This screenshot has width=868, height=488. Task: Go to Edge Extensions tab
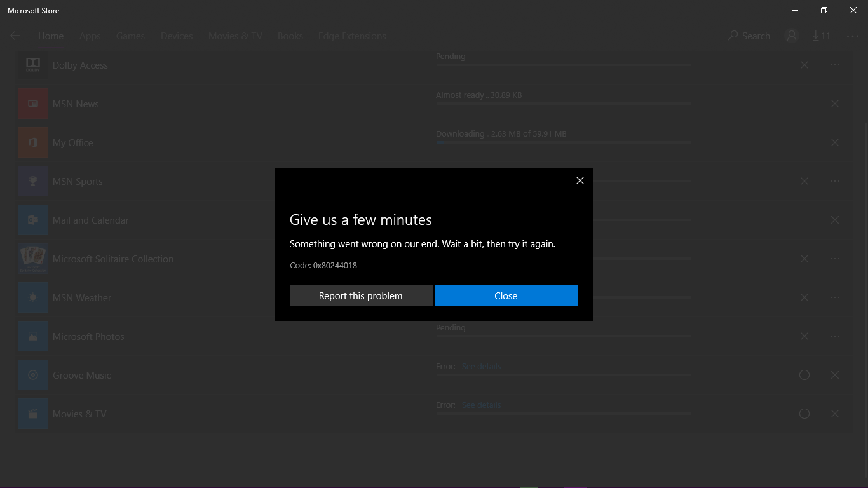coord(352,36)
